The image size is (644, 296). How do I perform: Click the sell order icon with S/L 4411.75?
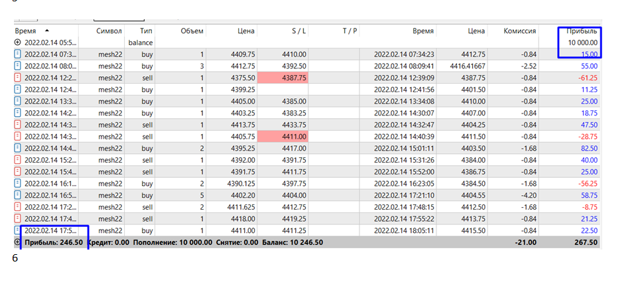(17, 171)
